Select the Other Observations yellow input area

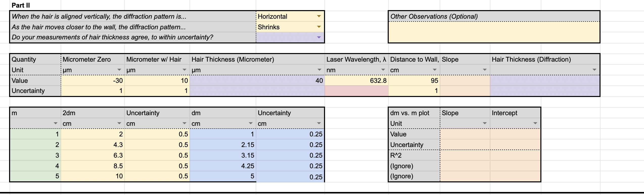click(x=494, y=32)
